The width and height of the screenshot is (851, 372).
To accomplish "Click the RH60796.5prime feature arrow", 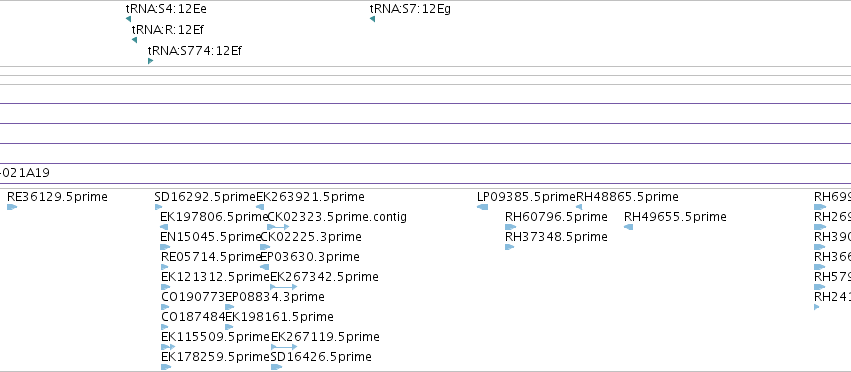I will [510, 227].
